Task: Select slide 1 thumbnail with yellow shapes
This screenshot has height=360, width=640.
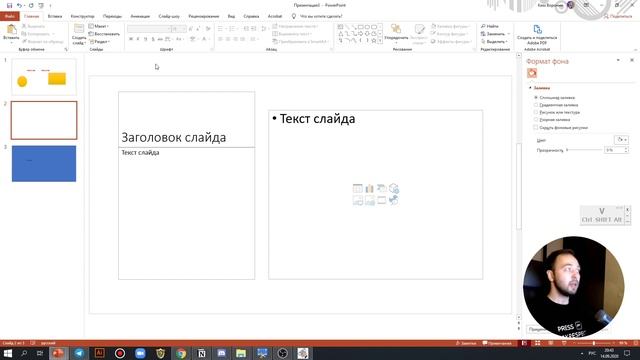Action: pyautogui.click(x=44, y=77)
